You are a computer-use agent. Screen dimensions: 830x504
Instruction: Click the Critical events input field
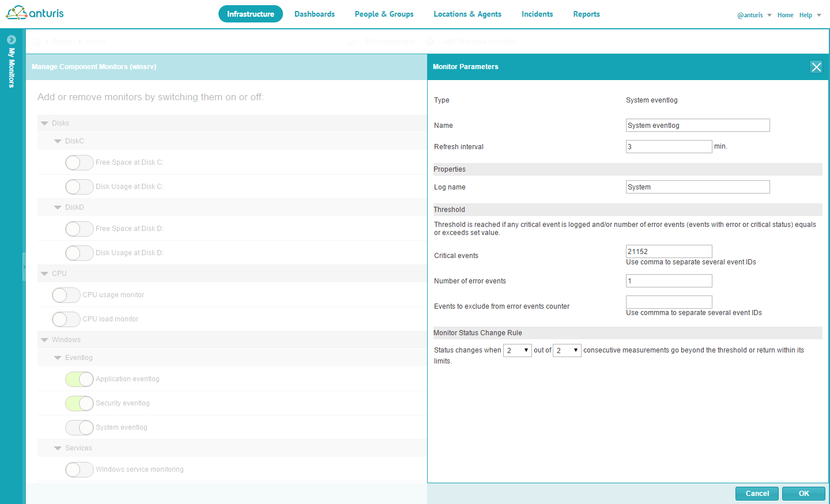tap(669, 251)
